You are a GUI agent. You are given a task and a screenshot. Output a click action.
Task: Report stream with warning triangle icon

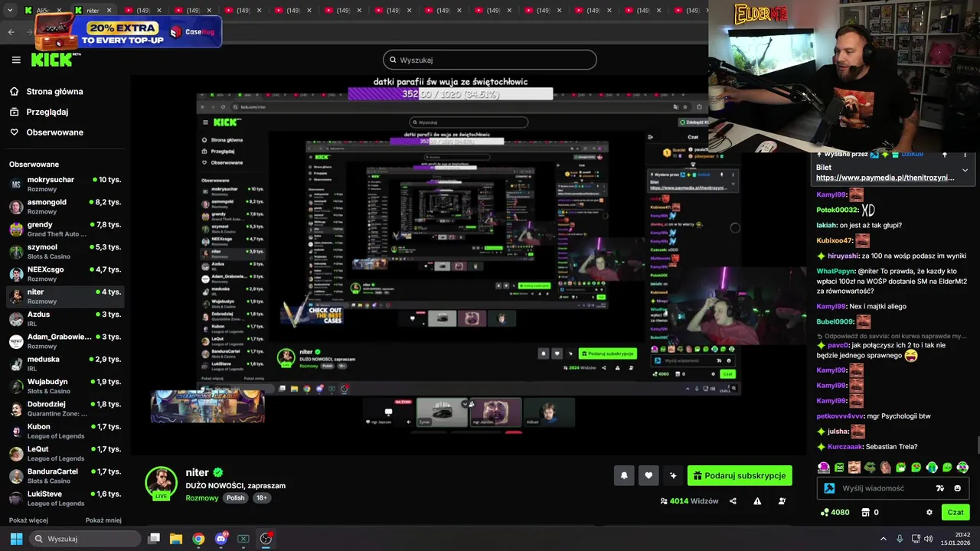tap(757, 501)
